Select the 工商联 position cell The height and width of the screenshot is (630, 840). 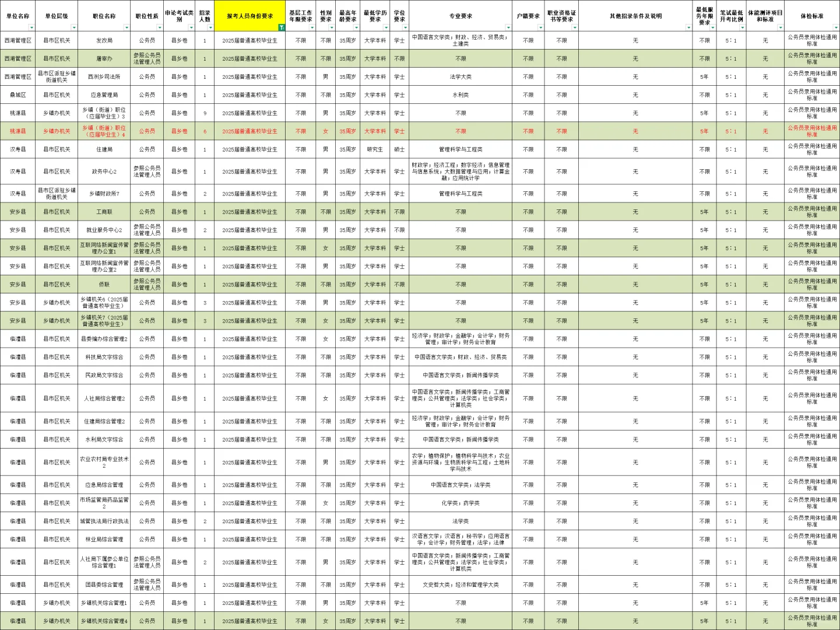tap(104, 212)
